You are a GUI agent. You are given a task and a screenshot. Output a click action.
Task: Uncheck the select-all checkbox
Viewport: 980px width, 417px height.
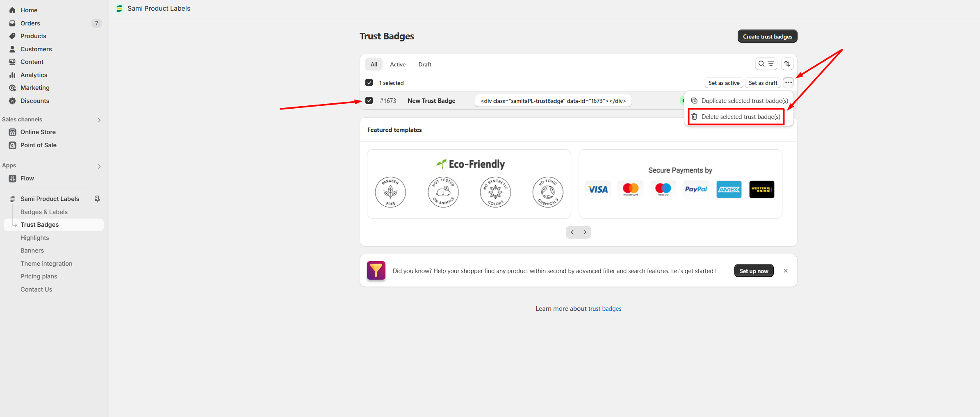pos(369,82)
